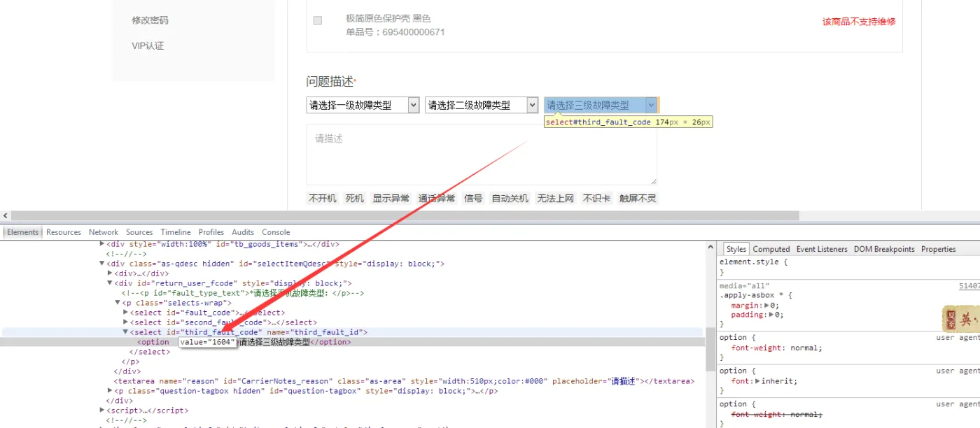The width and height of the screenshot is (980, 428).
Task: Click the 修改密码 sidebar link
Action: click(150, 20)
